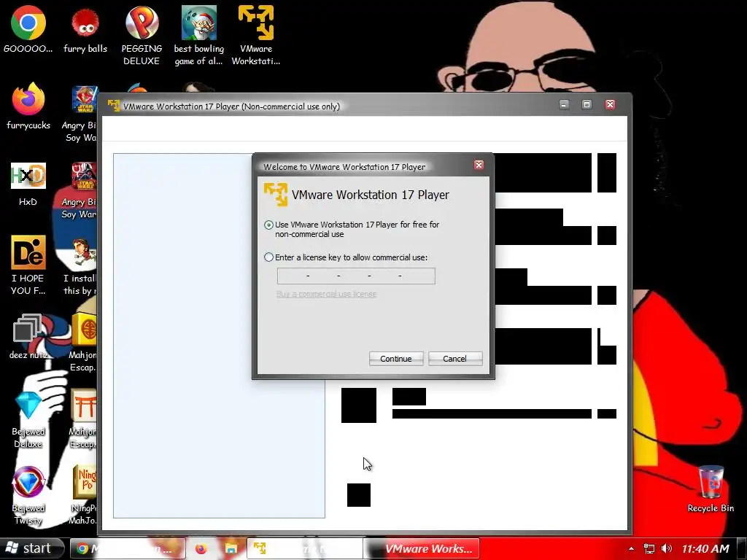The height and width of the screenshot is (560, 747).
Task: Open the start menu
Action: pyautogui.click(x=31, y=548)
